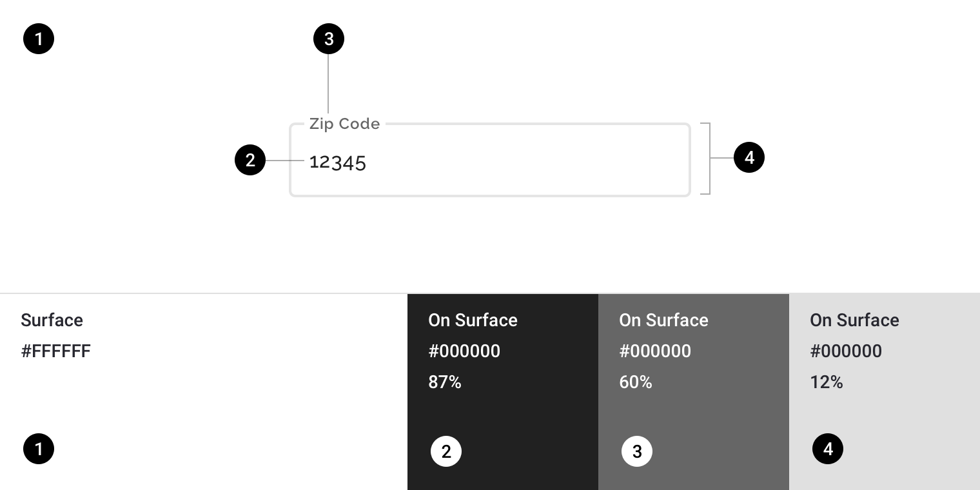Click the bracket outlining the field container
Viewport: 980px width, 490px height.
[706, 159]
